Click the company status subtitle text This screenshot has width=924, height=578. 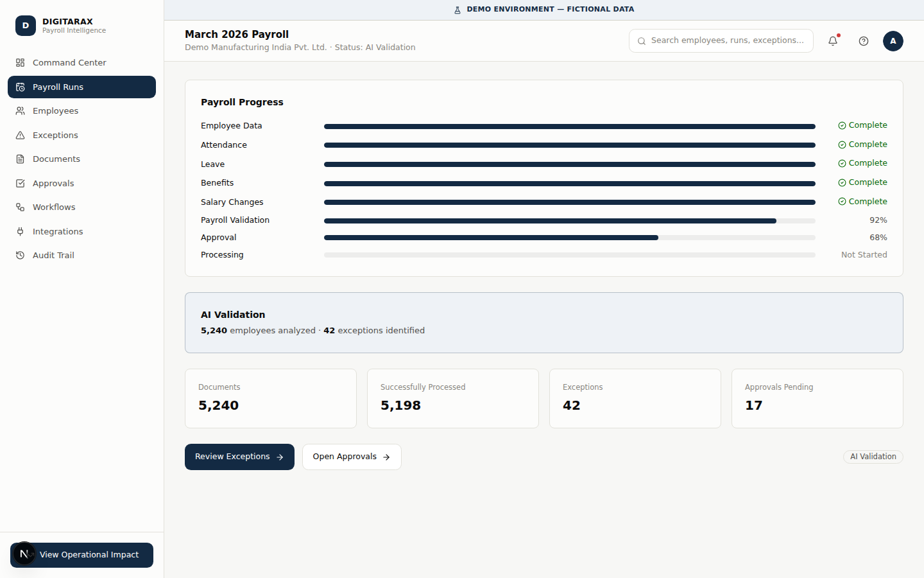pos(300,48)
